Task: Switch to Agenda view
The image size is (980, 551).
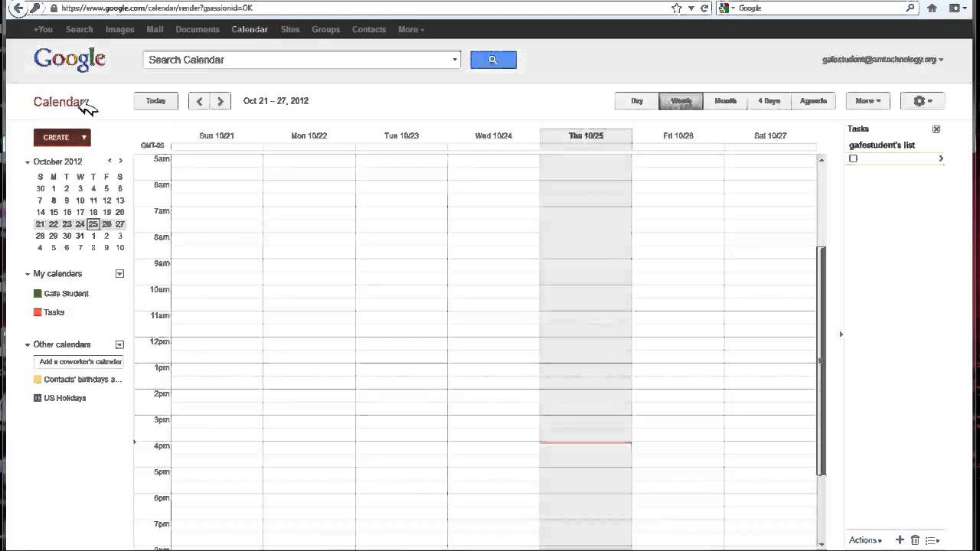Action: pos(813,101)
